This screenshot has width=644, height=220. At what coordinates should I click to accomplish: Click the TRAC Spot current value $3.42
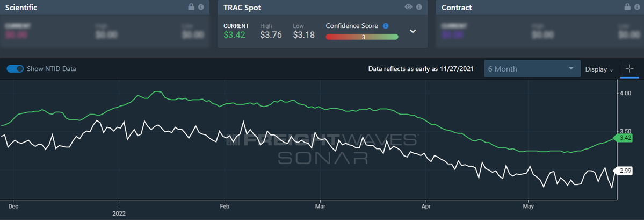click(x=234, y=35)
